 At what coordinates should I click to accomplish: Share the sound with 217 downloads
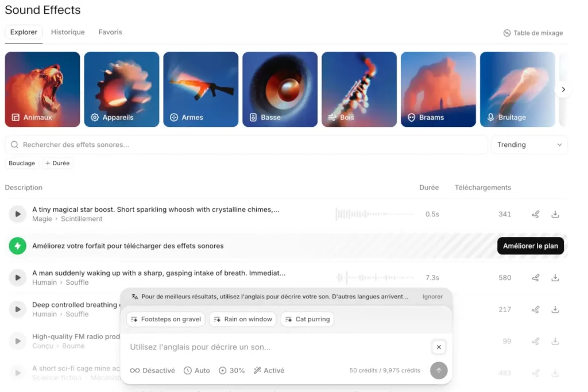536,309
